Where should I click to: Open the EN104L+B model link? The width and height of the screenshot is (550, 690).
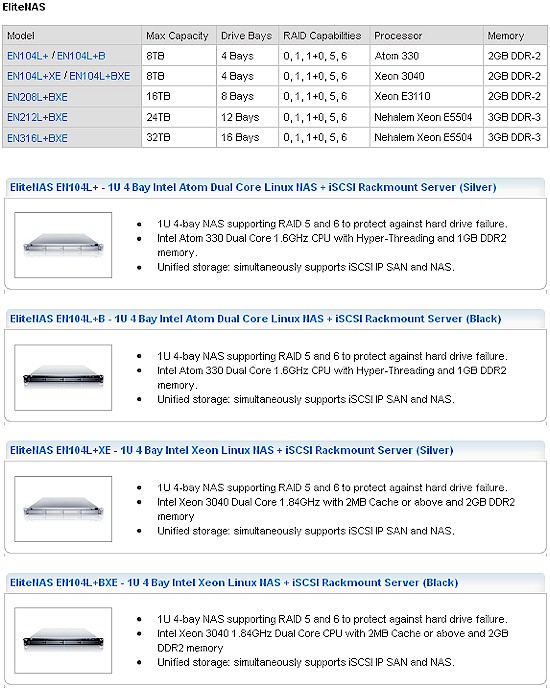tap(81, 56)
